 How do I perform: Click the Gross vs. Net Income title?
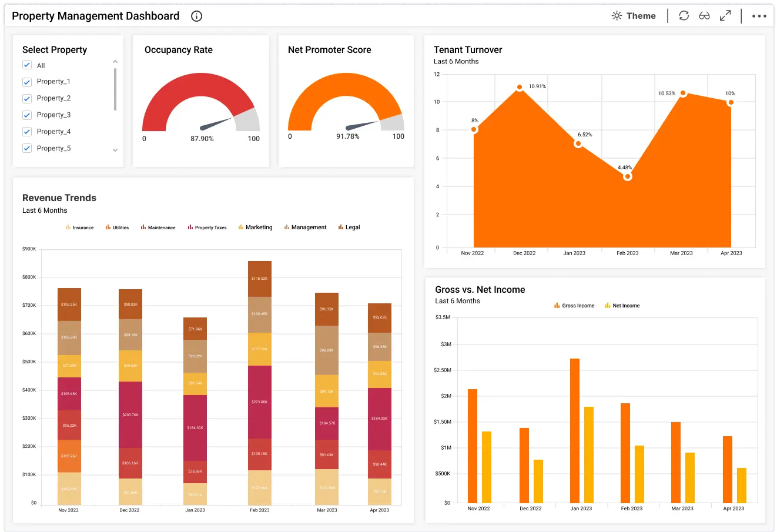tap(480, 290)
